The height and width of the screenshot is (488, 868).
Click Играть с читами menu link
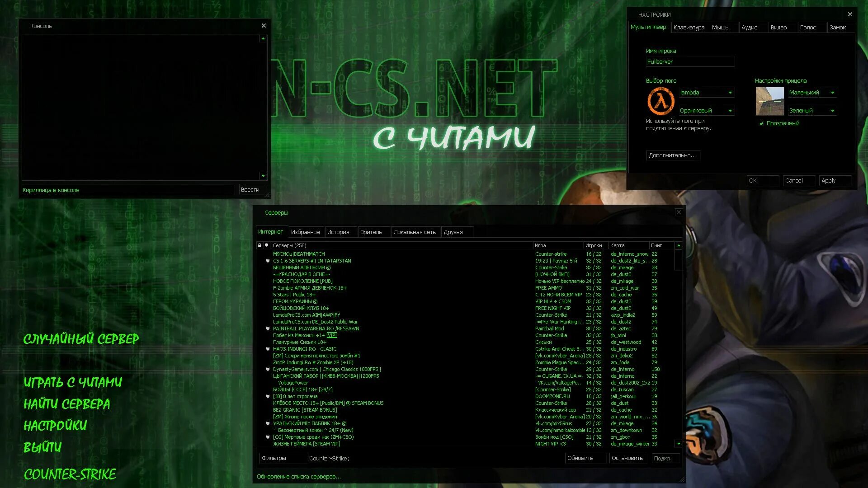[x=73, y=383]
